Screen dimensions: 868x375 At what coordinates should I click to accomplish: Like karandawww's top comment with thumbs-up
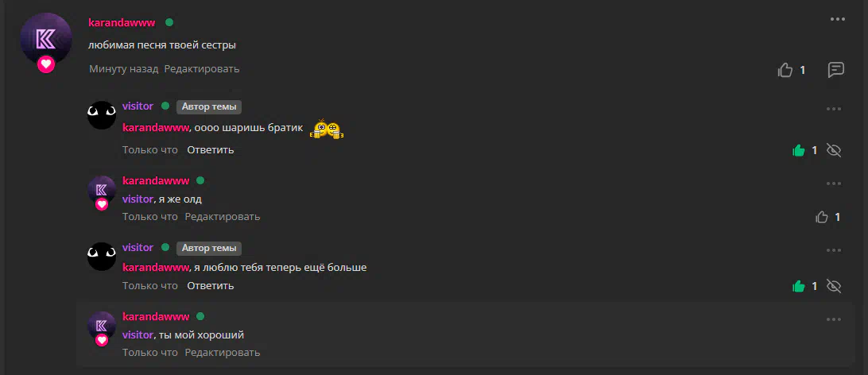[x=785, y=70]
